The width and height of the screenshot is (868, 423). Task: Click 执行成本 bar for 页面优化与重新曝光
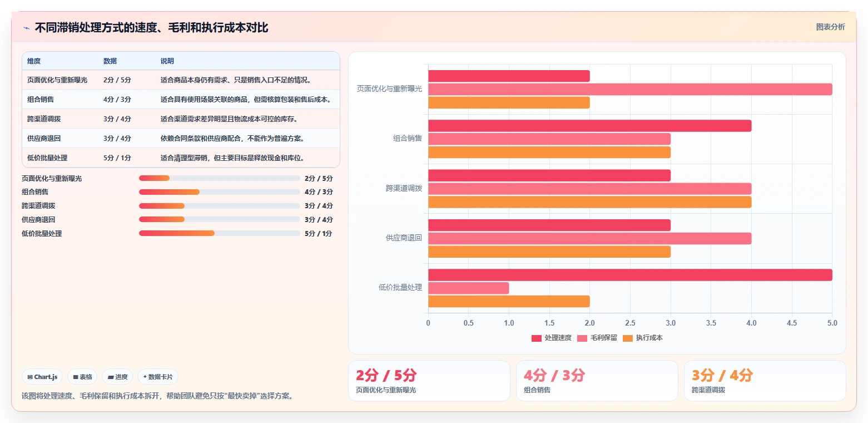coord(509,102)
